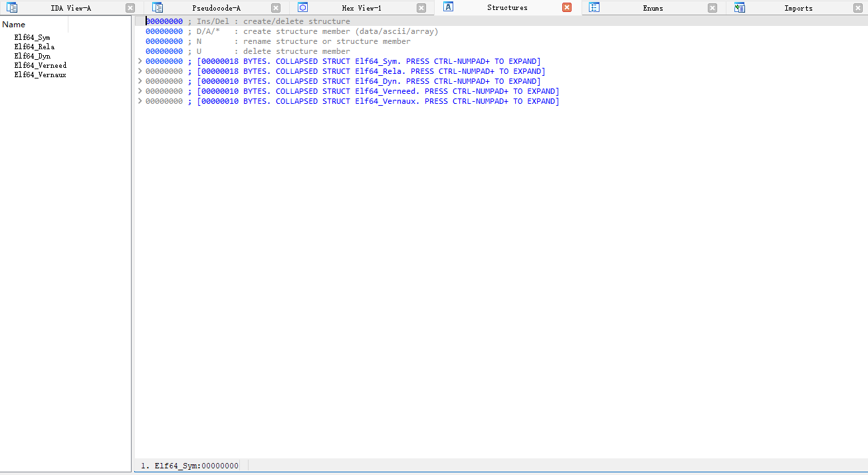Expand the collapsed Elf64_Dyn struct

tap(140, 81)
